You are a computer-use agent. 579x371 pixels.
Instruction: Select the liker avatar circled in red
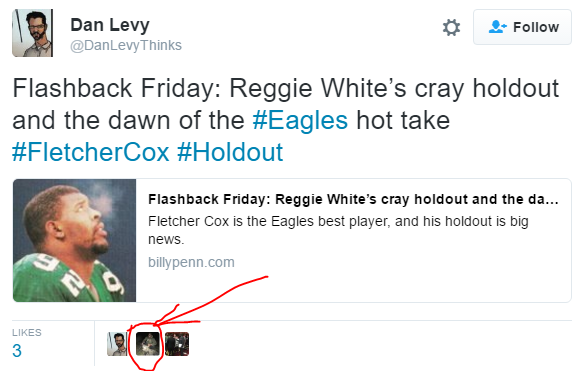coord(148,344)
